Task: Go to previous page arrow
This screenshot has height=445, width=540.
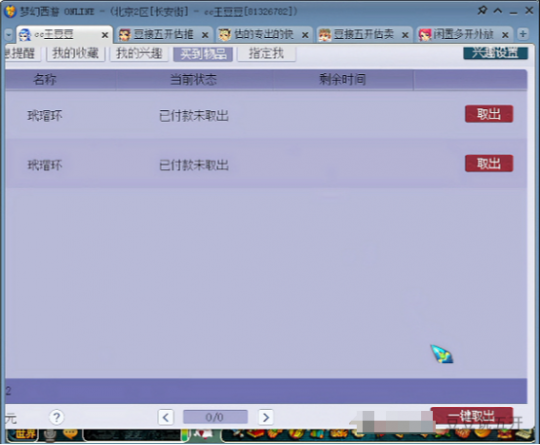Action: 166,417
